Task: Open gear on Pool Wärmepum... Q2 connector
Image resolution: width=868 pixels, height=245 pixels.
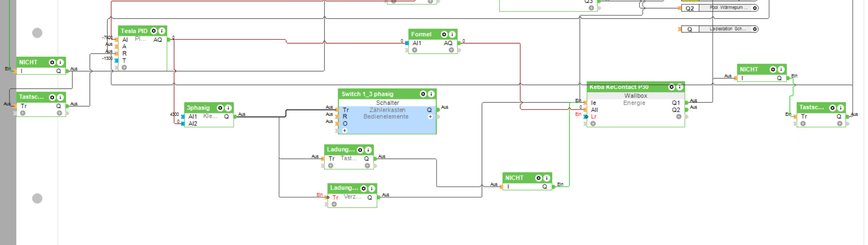Action: pyautogui.click(x=755, y=8)
